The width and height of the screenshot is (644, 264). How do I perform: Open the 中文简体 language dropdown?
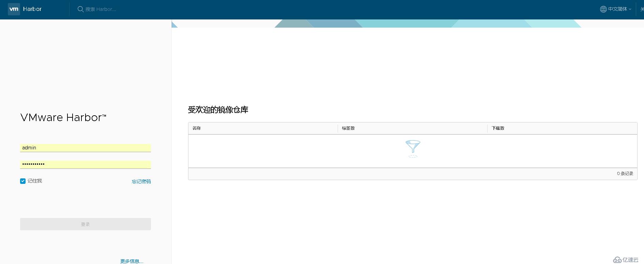619,9
